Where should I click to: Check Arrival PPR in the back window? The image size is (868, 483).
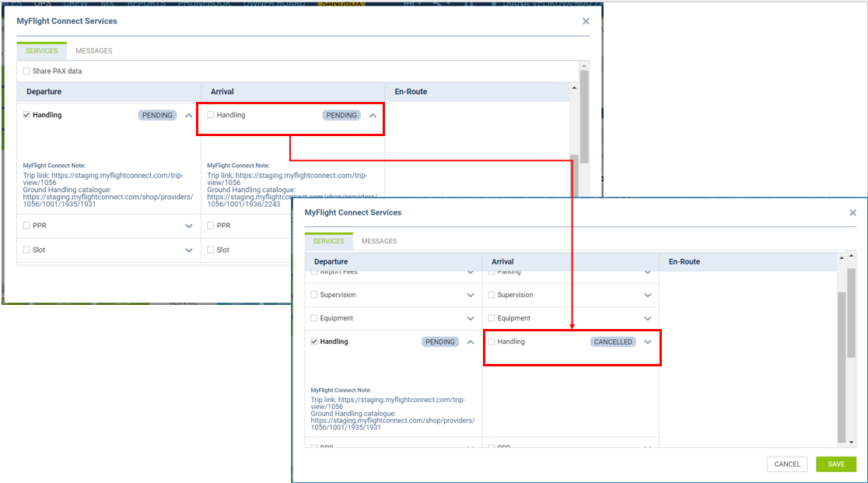(210, 226)
